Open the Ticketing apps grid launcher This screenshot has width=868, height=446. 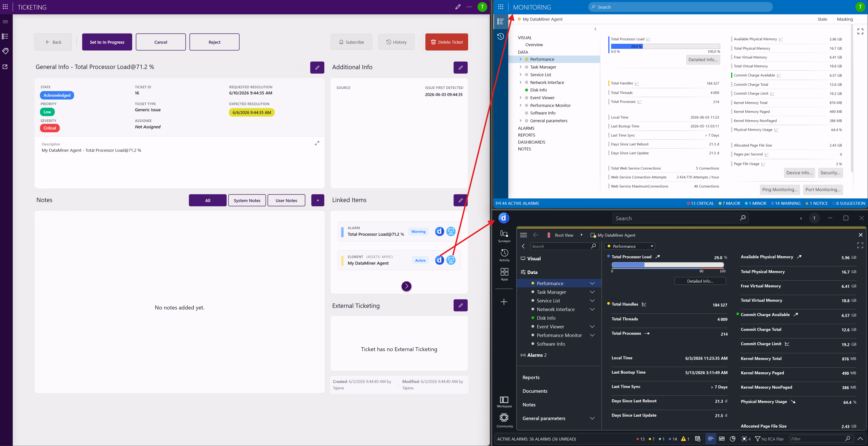coord(5,7)
